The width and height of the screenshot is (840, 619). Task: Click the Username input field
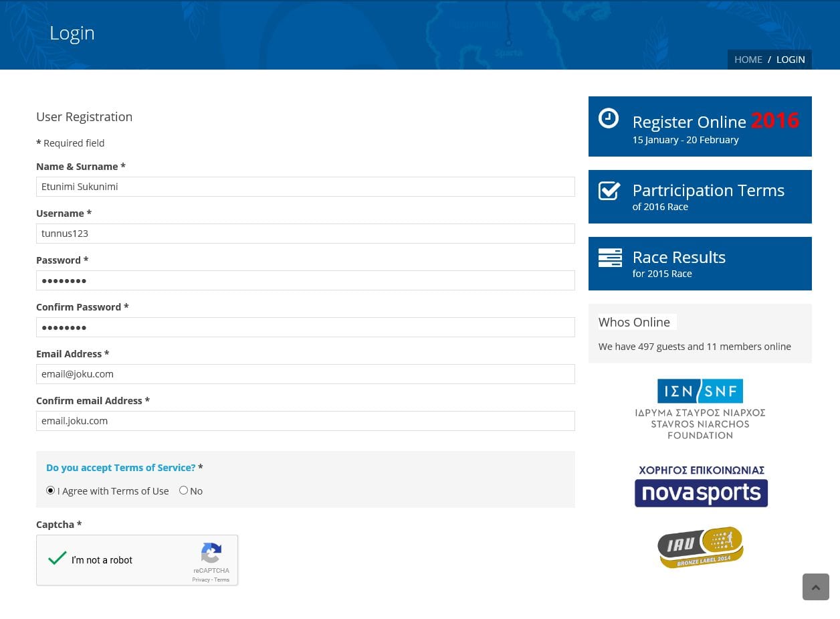[305, 234]
